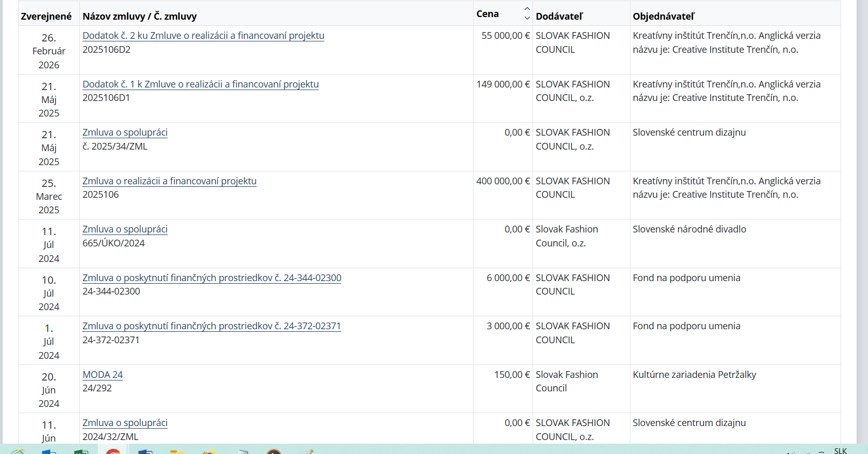Open Dodatok č. 2 ku Zmluve link

[203, 36]
